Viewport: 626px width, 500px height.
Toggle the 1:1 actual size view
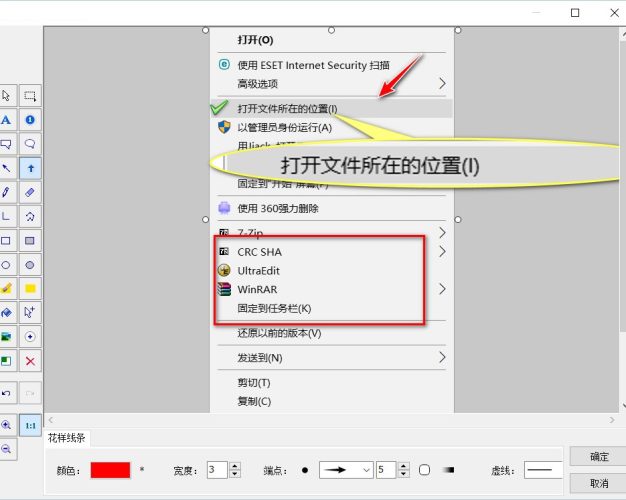pyautogui.click(x=30, y=425)
